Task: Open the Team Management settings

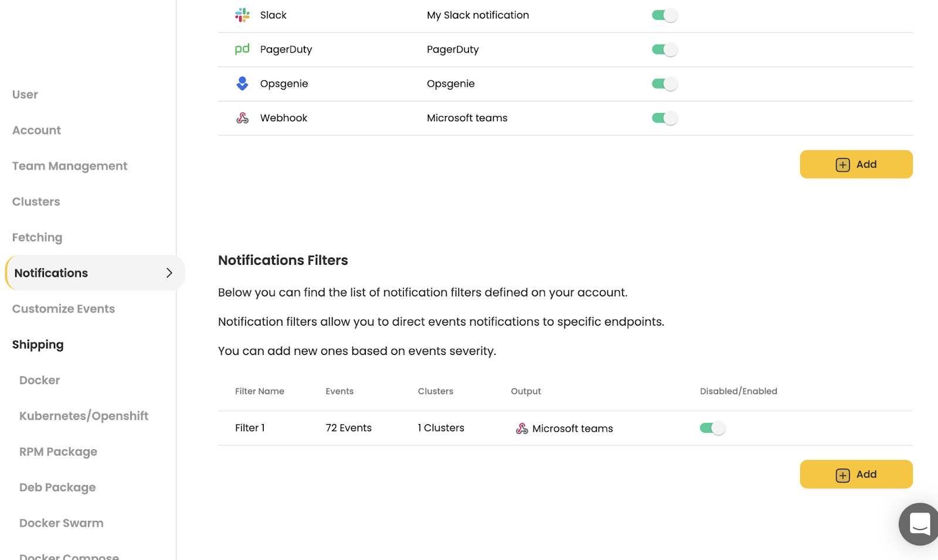Action: (70, 166)
